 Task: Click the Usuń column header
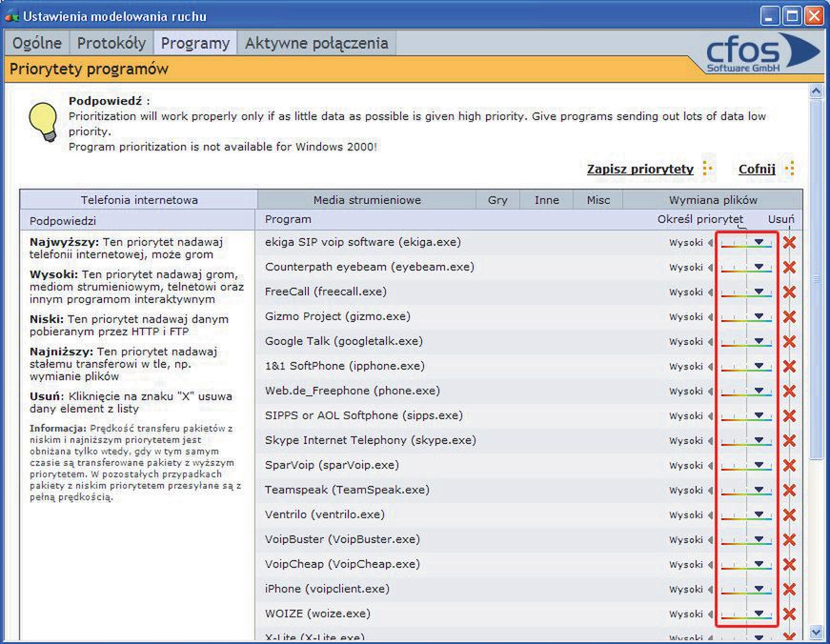click(780, 219)
